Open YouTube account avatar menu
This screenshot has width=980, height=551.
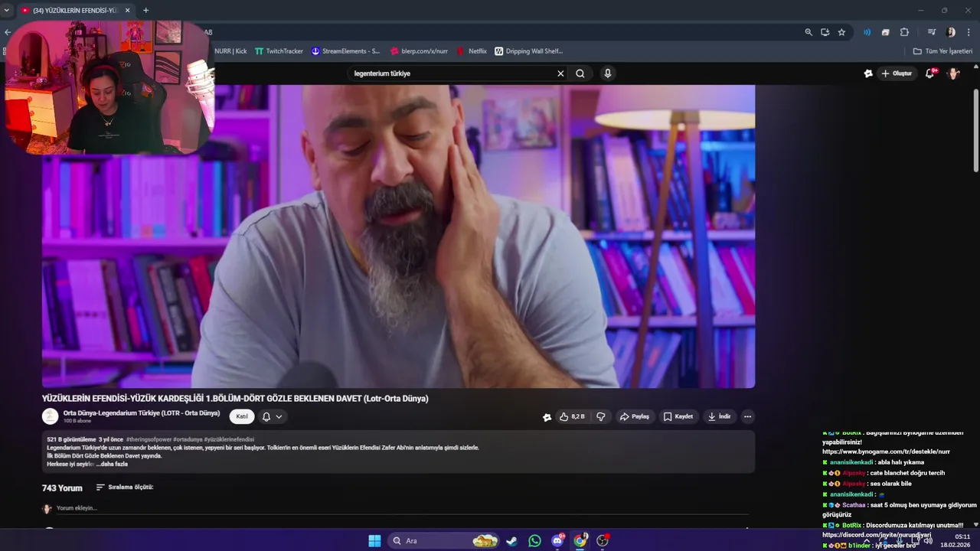pos(953,73)
